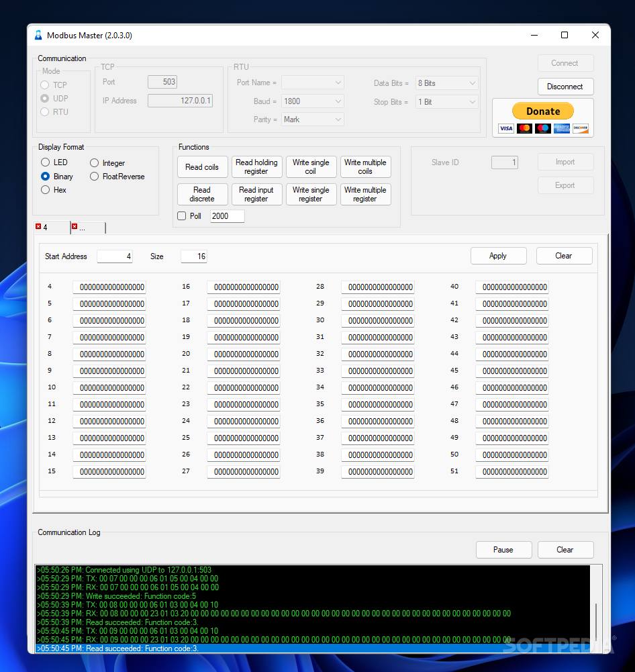The image size is (635, 672).
Task: Click the value field for register 10
Action: click(x=109, y=387)
